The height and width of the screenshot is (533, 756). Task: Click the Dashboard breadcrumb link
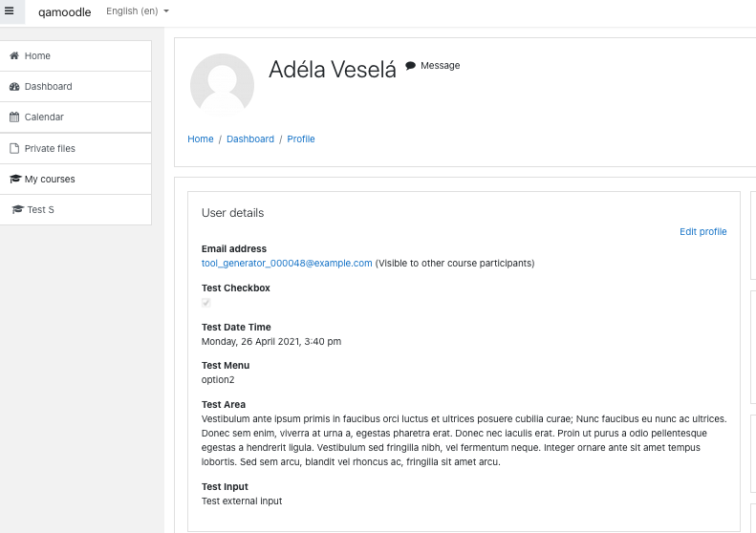point(250,139)
